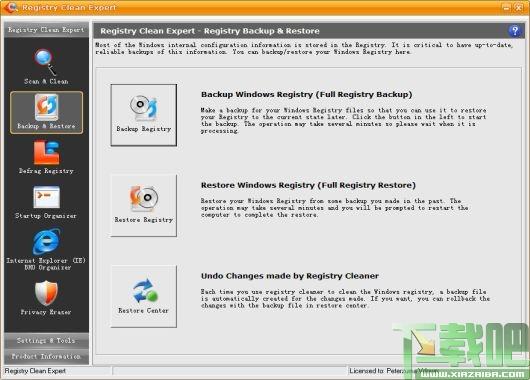Click the 'Restore Windows Registry (Full Registry Restore)' heading

[308, 185]
